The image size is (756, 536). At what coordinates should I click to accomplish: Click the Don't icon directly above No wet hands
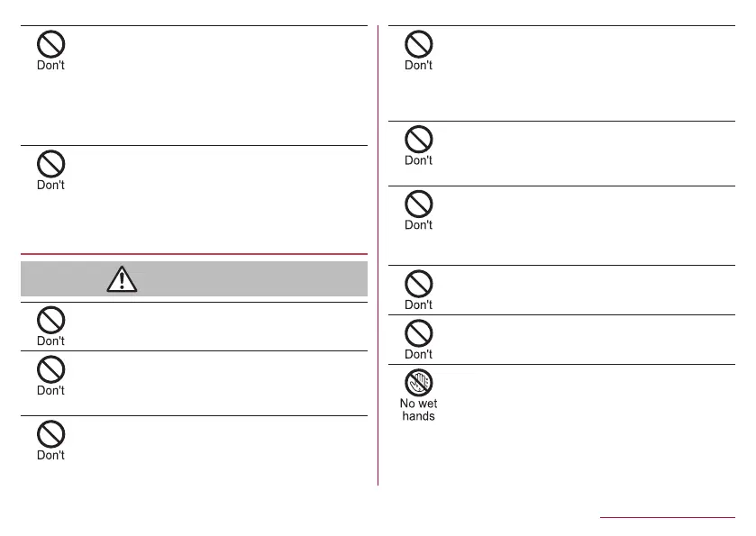tap(418, 334)
